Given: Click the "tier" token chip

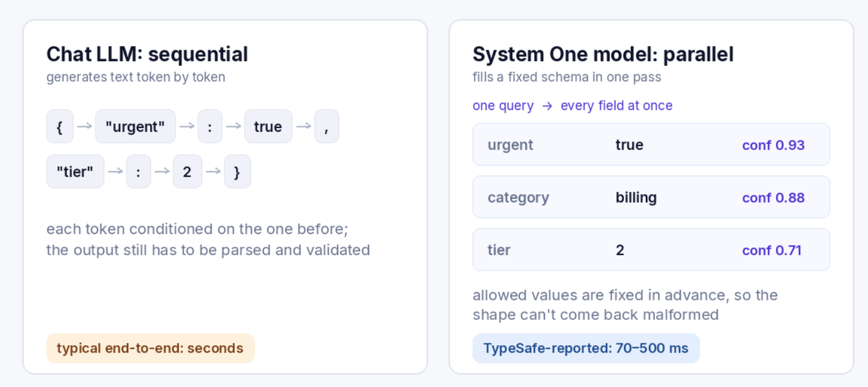Looking at the screenshot, I should [75, 171].
